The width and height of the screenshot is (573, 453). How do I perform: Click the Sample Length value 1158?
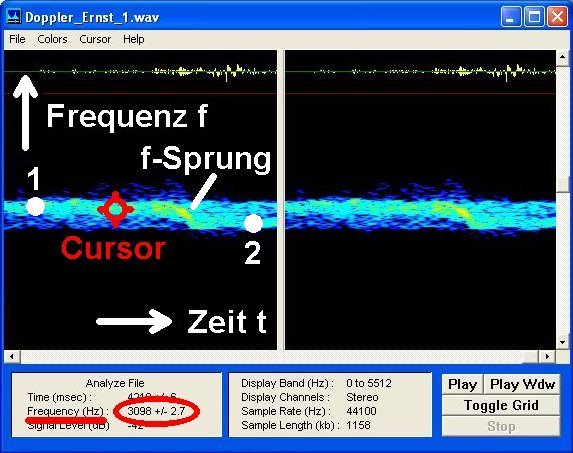(358, 425)
